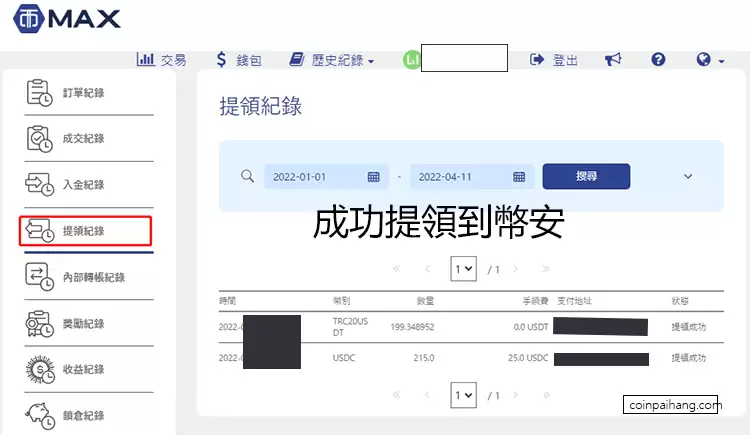Click the 登出 logout button
Image resolution: width=750 pixels, height=435 pixels.
pyautogui.click(x=554, y=60)
